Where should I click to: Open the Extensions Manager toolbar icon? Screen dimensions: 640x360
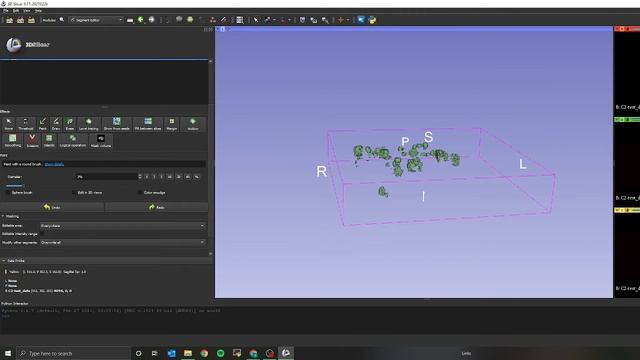(361, 20)
